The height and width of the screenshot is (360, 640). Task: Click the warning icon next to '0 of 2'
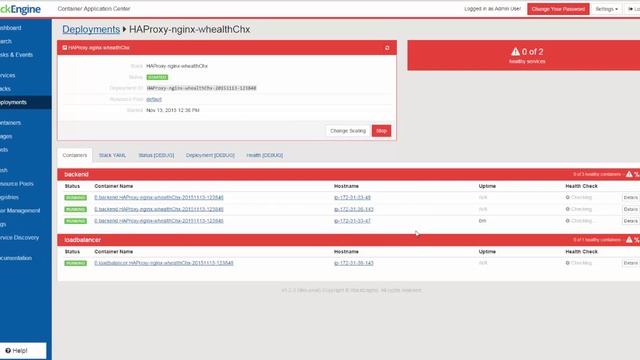point(516,52)
